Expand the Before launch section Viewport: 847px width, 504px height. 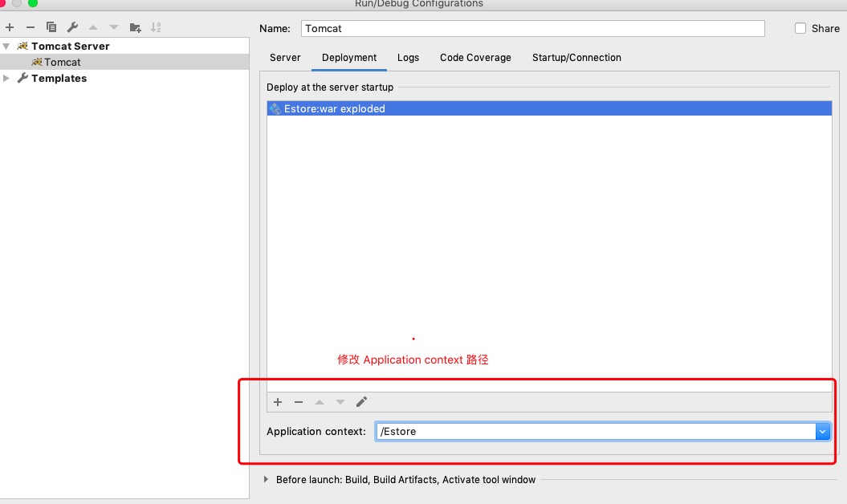tap(267, 480)
